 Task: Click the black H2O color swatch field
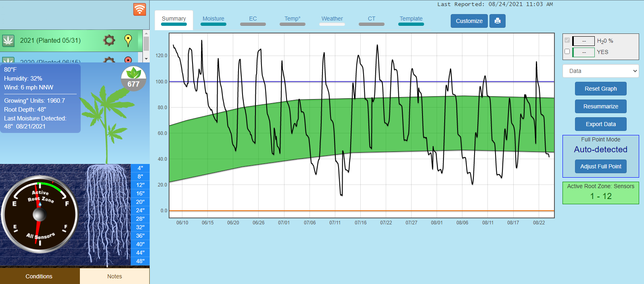pyautogui.click(x=583, y=41)
